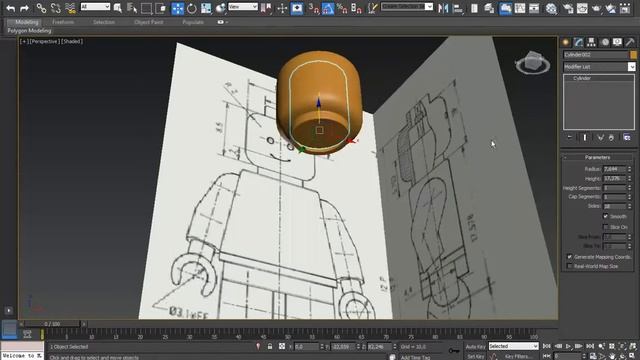Select Cylinder in the modifier stack
This screenshot has height=360, width=640.
point(582,78)
